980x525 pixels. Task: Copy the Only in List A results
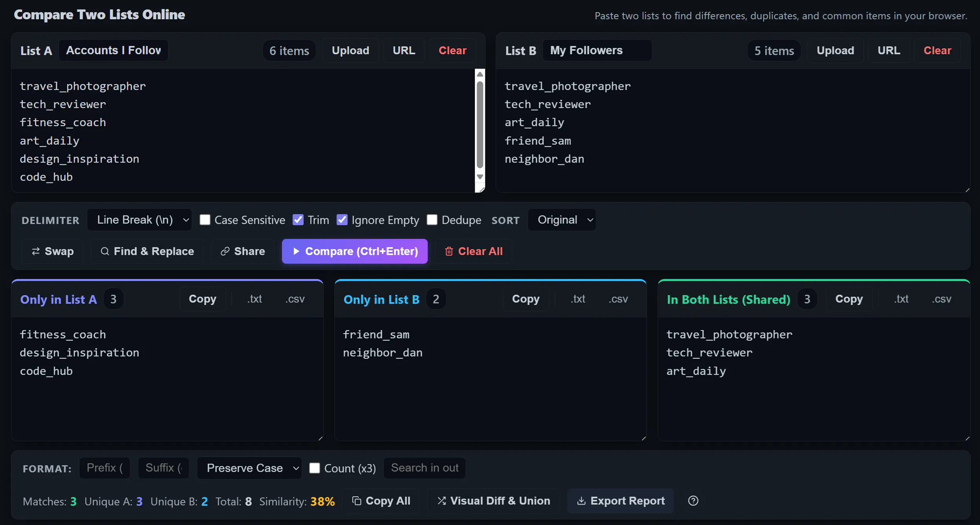[x=203, y=299]
